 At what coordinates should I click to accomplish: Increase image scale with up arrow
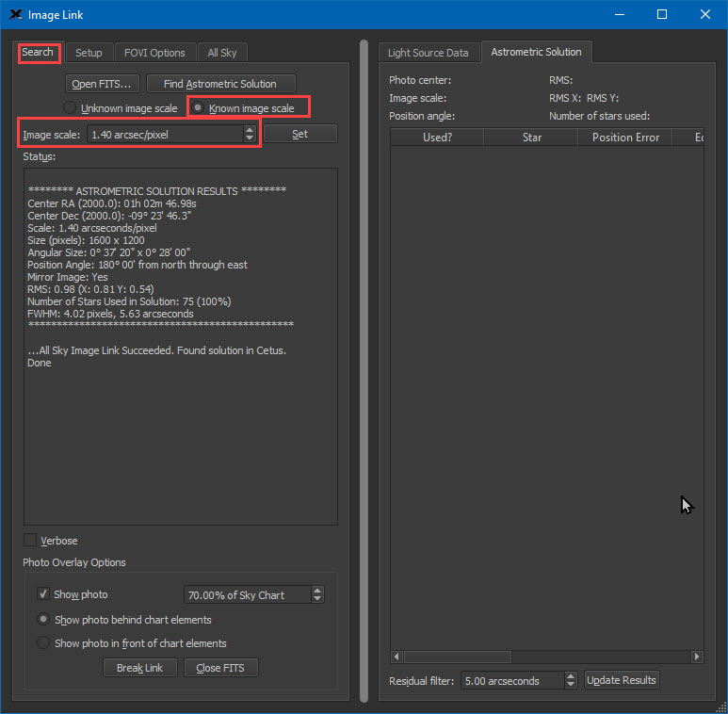point(250,130)
